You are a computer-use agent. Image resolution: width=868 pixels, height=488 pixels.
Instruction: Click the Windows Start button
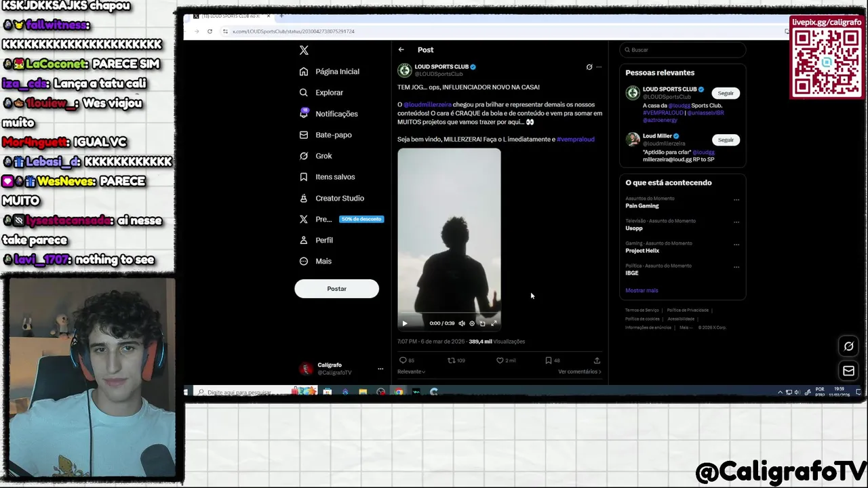point(186,392)
